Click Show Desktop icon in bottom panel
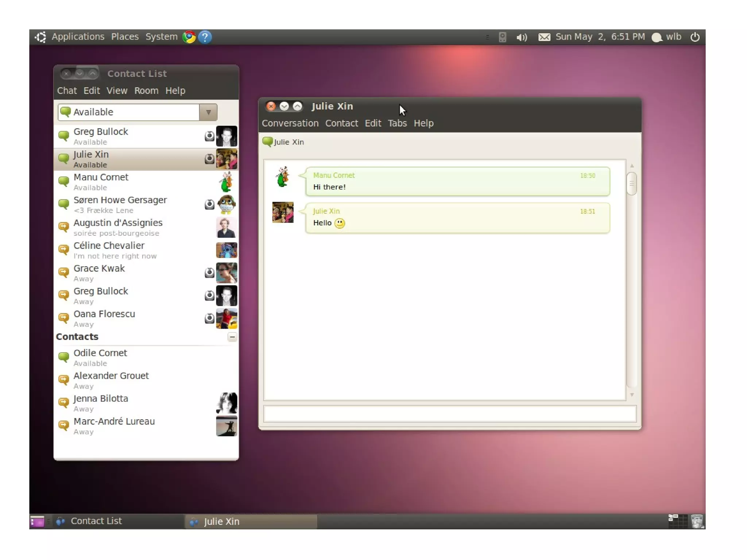Image resolution: width=747 pixels, height=560 pixels. [x=37, y=521]
